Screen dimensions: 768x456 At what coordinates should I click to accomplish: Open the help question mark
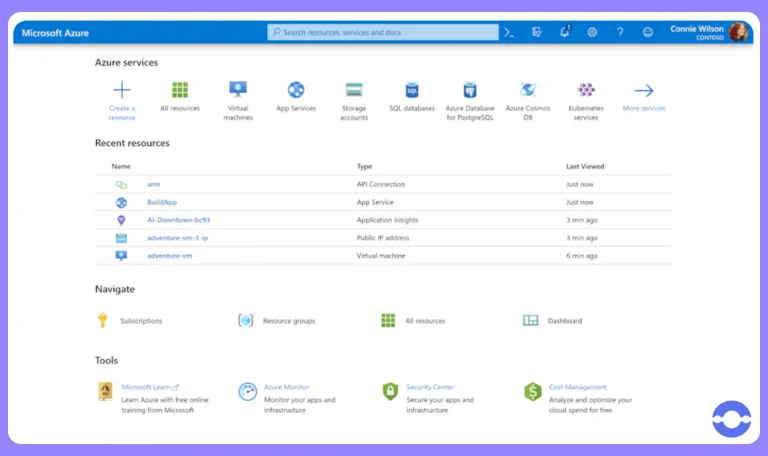coord(620,33)
